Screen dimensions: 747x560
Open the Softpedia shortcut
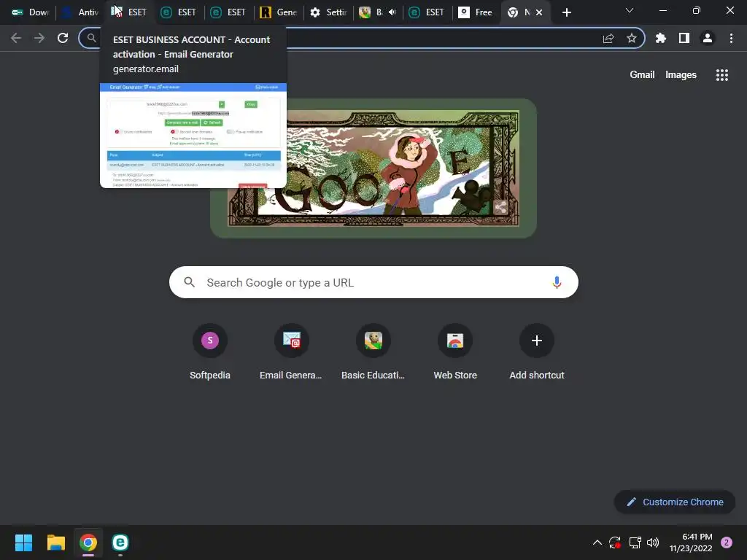(x=210, y=352)
